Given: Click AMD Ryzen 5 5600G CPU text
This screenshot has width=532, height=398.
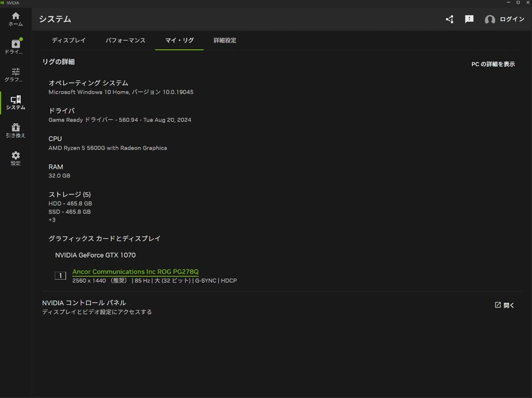Looking at the screenshot, I should 107,148.
